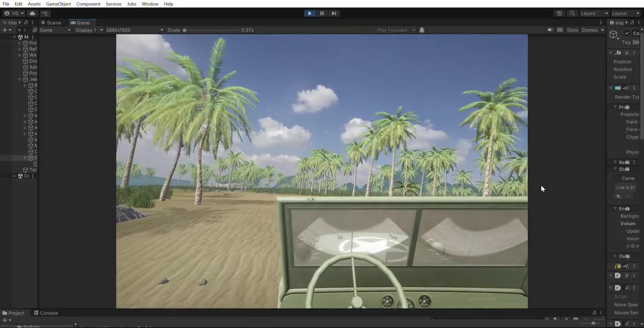644x328 pixels.
Task: Pause the game with the pause button
Action: point(321,14)
